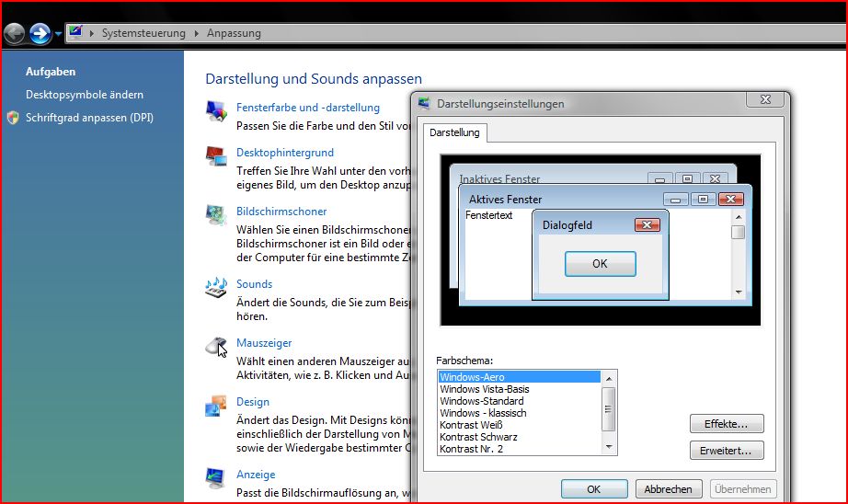The image size is (848, 504).
Task: Select Windows - klassisch color scheme
Action: 519,413
